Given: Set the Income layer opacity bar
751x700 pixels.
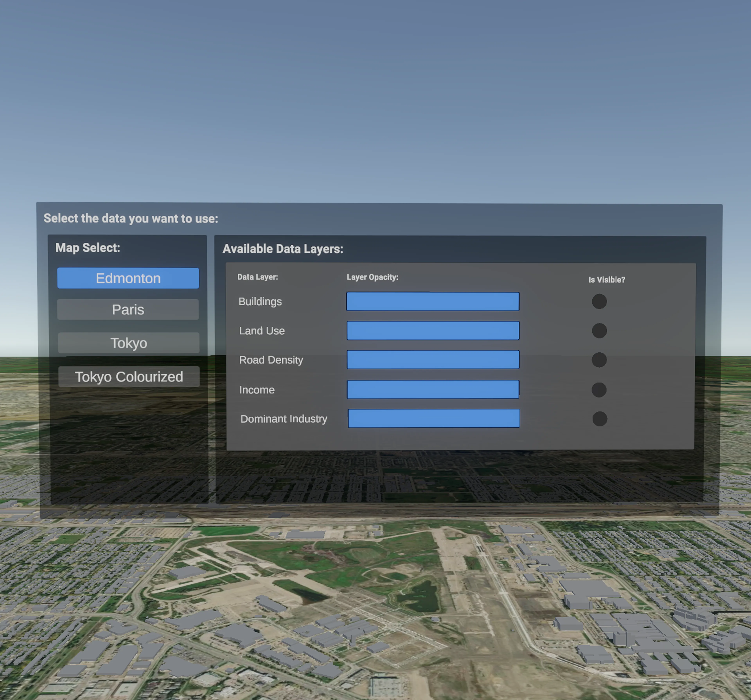Looking at the screenshot, I should pyautogui.click(x=433, y=389).
